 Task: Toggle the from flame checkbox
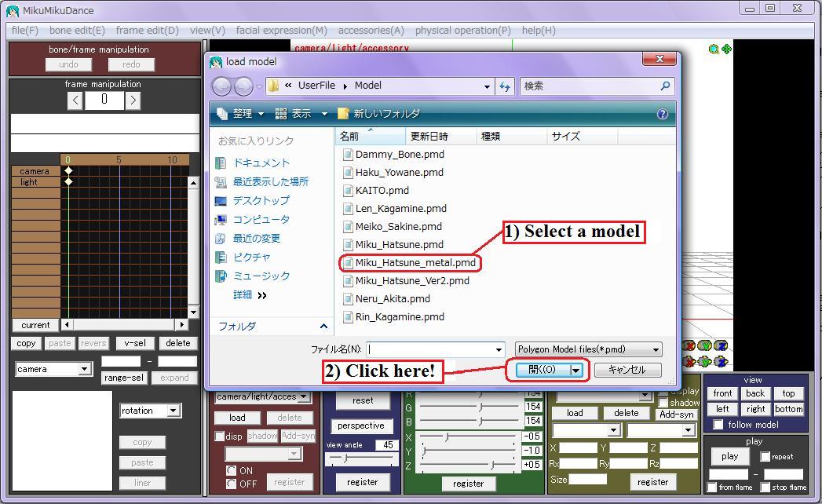tap(711, 488)
